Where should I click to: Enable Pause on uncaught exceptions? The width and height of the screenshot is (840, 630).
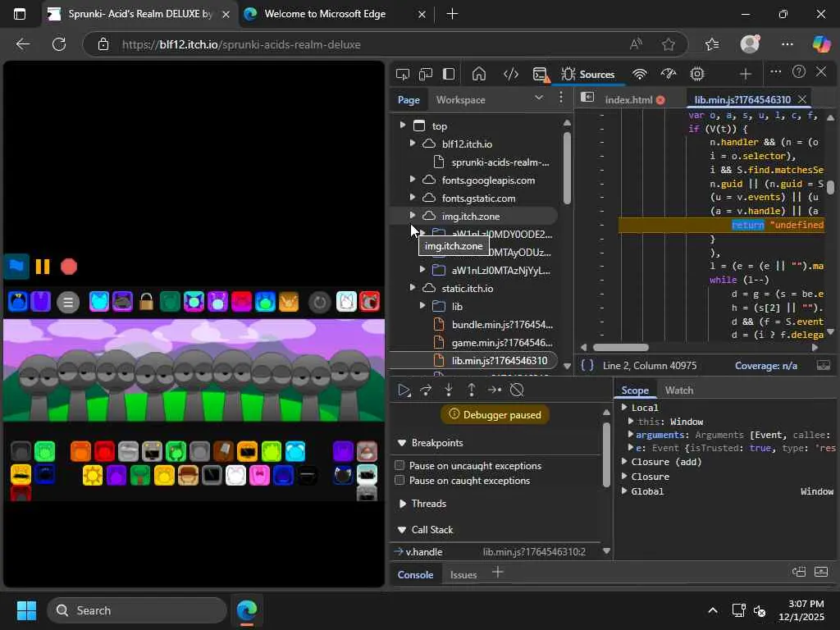[x=399, y=466]
